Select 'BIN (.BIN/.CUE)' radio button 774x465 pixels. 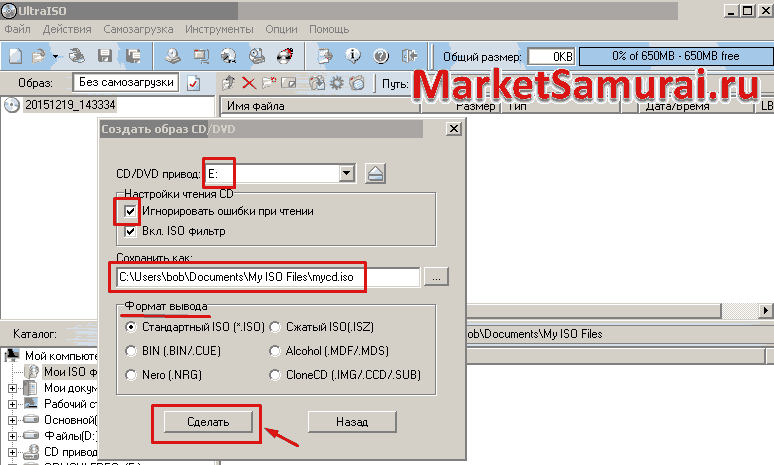pyautogui.click(x=131, y=351)
